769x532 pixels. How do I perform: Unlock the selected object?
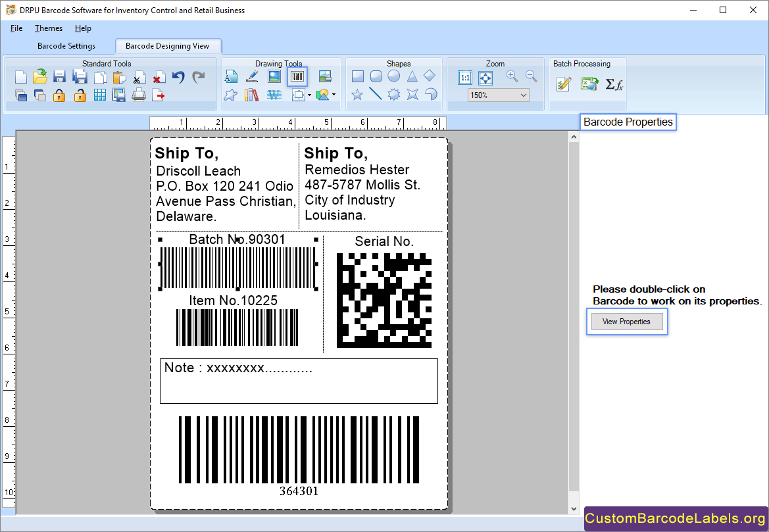click(79, 95)
